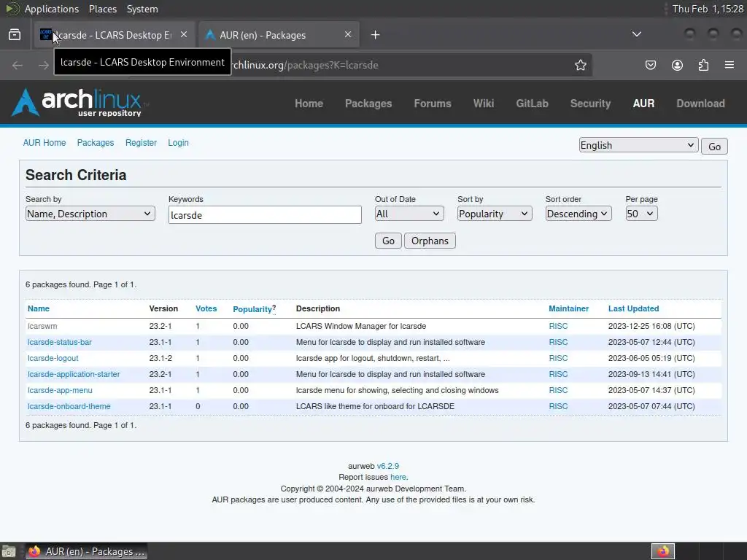The width and height of the screenshot is (747, 560).
Task: Click the Orphans button
Action: pos(430,241)
